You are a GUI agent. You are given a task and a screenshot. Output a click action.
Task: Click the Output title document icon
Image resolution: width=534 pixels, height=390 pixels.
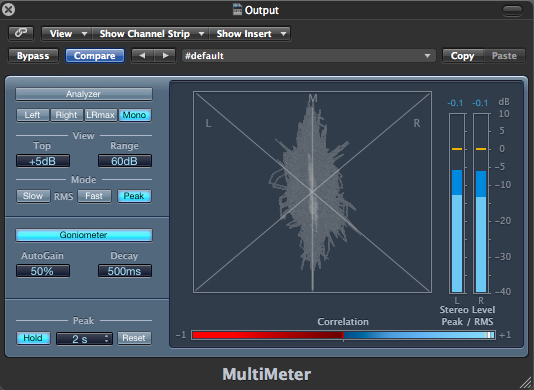coord(237,10)
